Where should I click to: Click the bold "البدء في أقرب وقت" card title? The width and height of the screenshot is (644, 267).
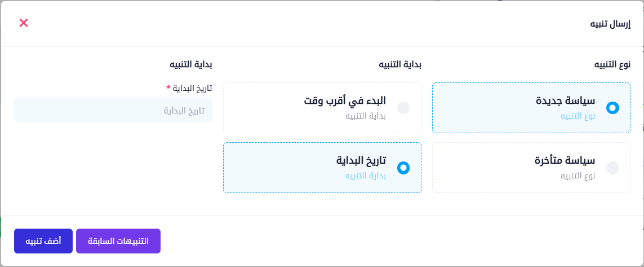[345, 101]
